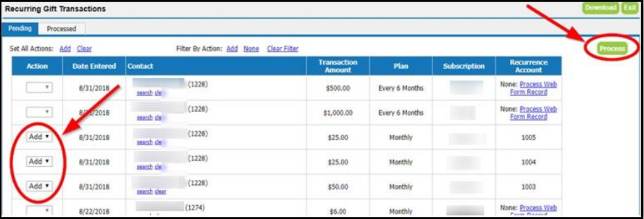The image size is (644, 219).
Task: Click the Contact column header
Action: pyautogui.click(x=216, y=66)
